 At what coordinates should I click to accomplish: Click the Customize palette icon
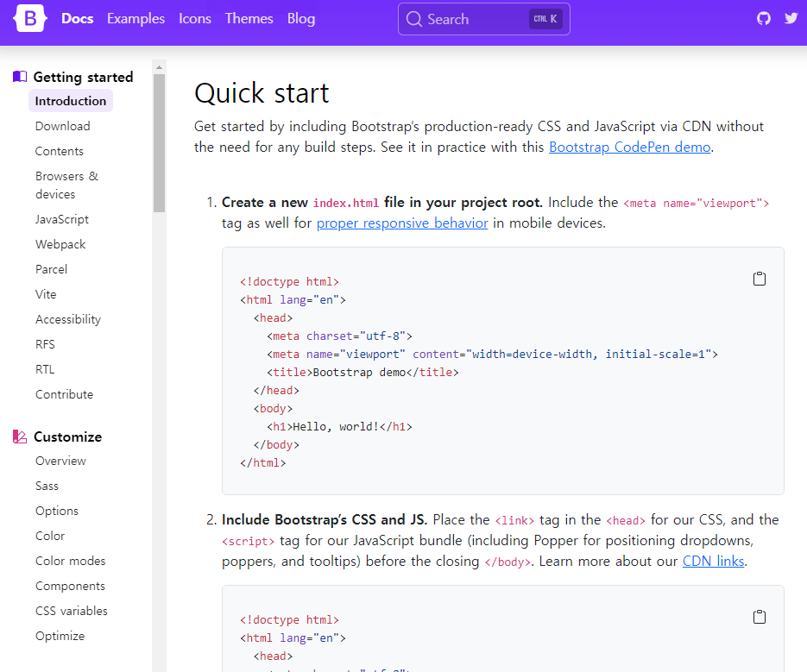(20, 436)
